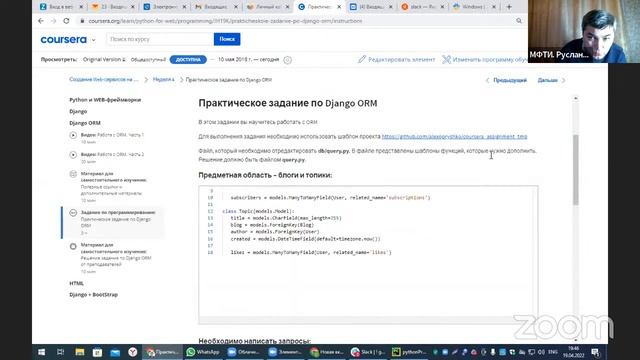Switch to PyCharm pythonPr taskbar window
The width and height of the screenshot is (640, 360).
[409, 352]
